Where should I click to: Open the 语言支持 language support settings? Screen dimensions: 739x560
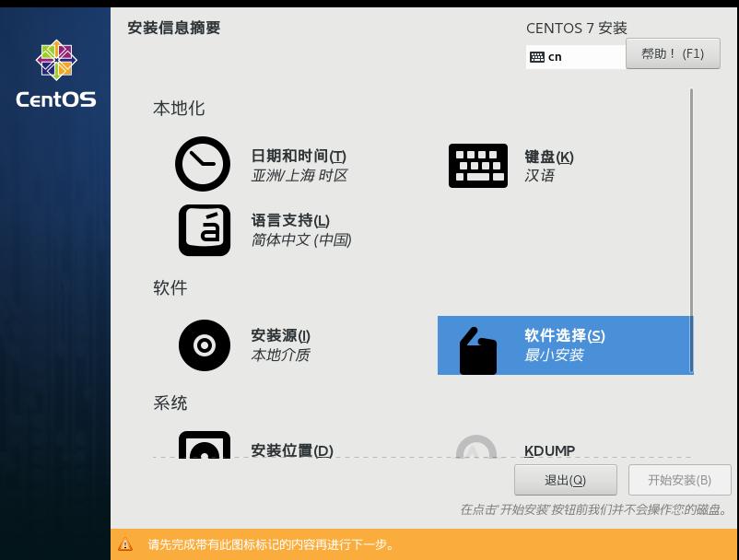point(205,230)
